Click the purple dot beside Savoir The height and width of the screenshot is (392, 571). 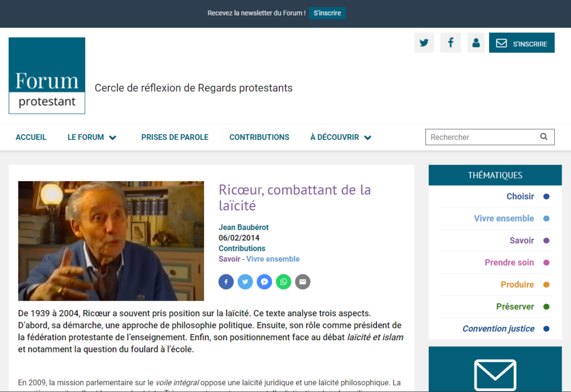pyautogui.click(x=546, y=240)
